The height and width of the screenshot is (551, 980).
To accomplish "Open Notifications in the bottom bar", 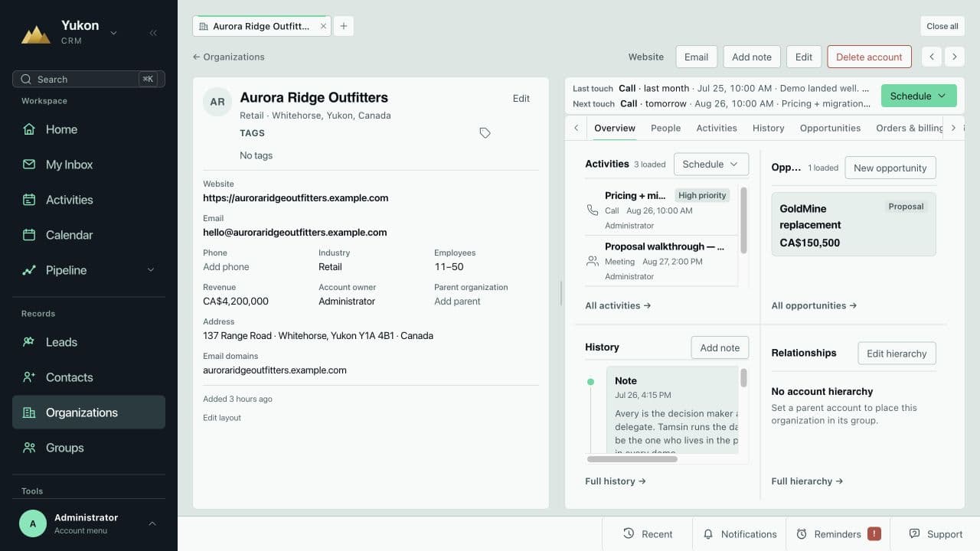I will 740,534.
